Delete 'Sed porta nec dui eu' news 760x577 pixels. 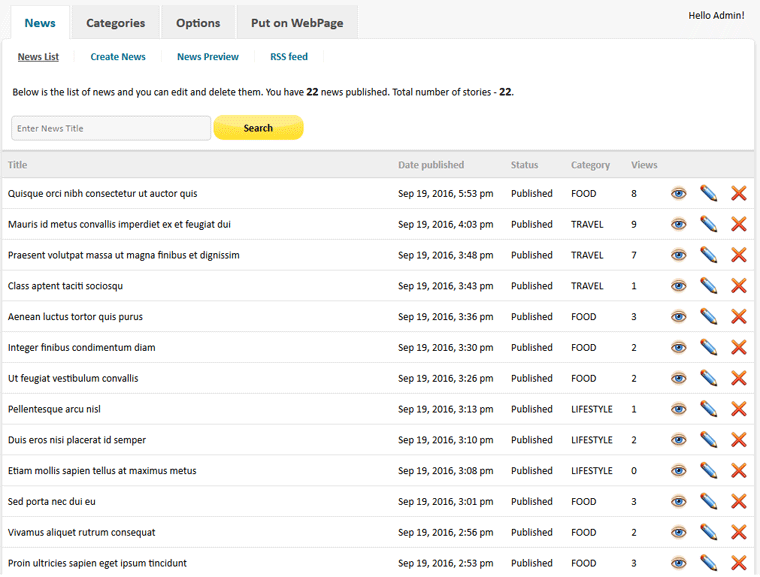[739, 501]
